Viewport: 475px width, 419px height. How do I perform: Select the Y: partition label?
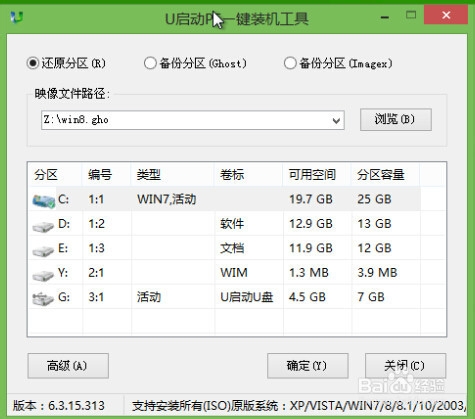[63, 273]
